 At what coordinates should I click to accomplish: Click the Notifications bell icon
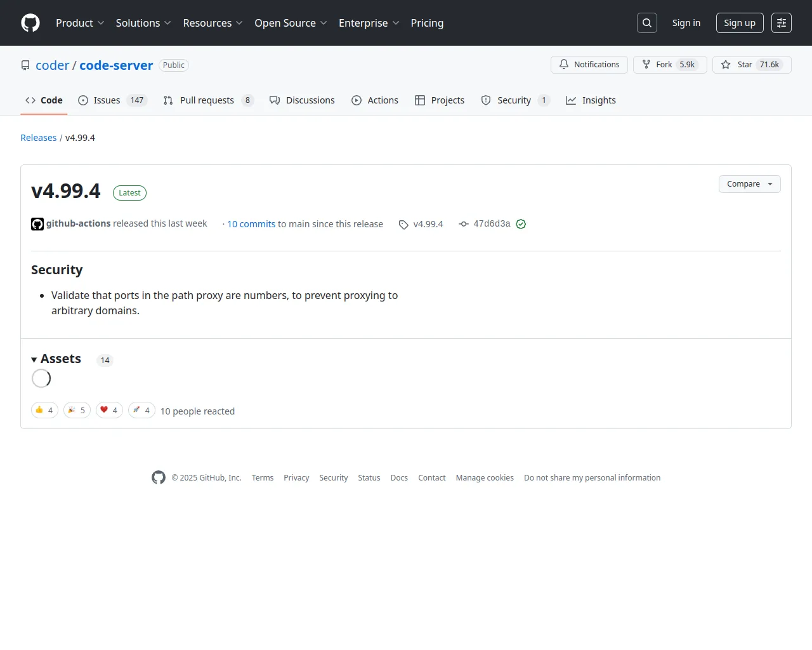coord(564,65)
